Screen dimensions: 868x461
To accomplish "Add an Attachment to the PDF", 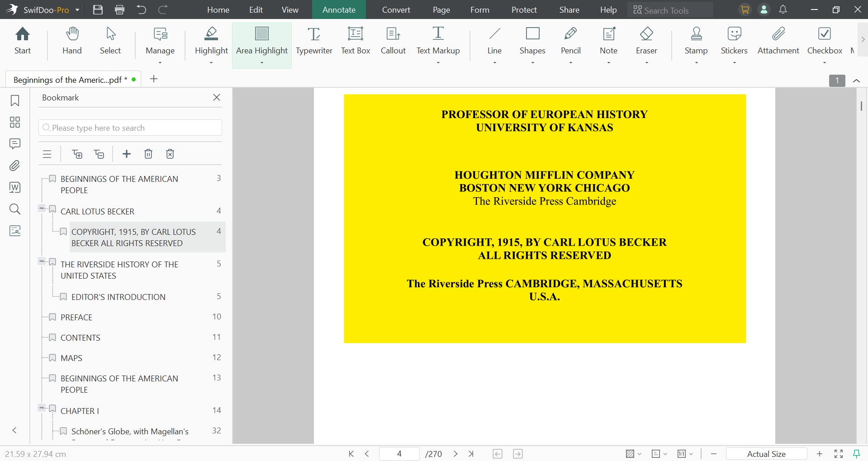I will click(778, 41).
